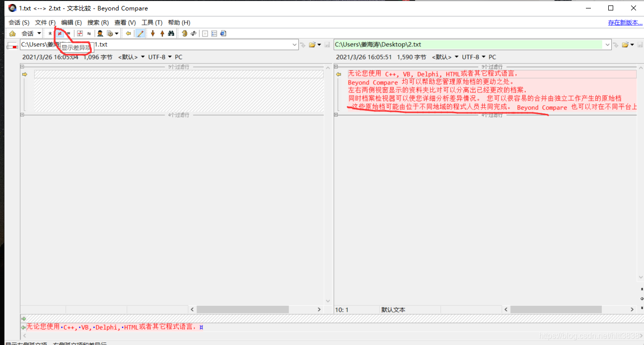
Task: Open the 工具 (T) menu
Action: tap(152, 22)
